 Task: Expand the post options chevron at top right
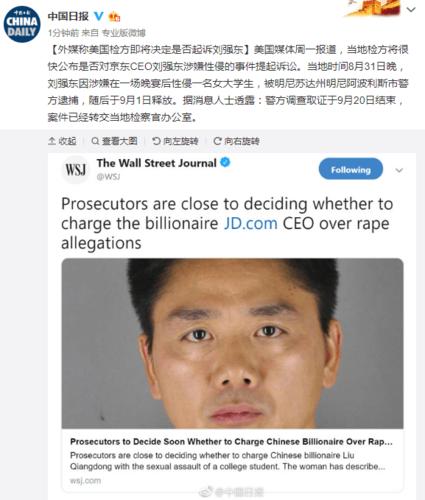tap(411, 10)
